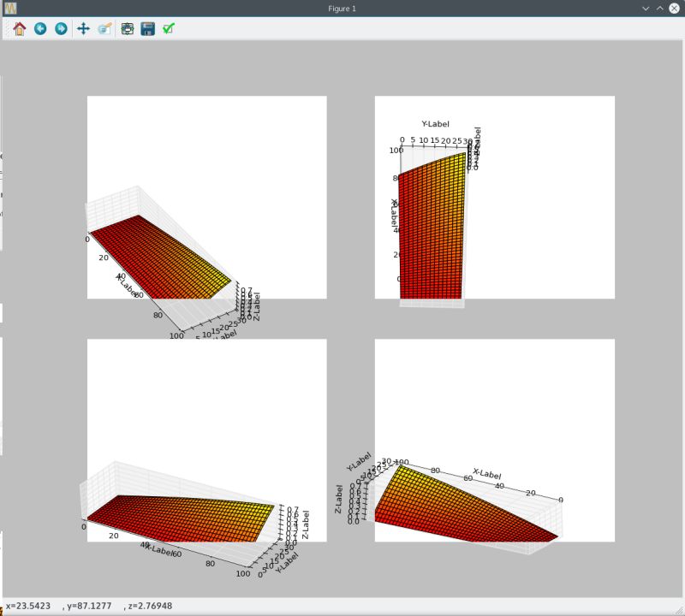Click the Forward navigation arrow icon
The width and height of the screenshot is (685, 616).
click(x=60, y=28)
